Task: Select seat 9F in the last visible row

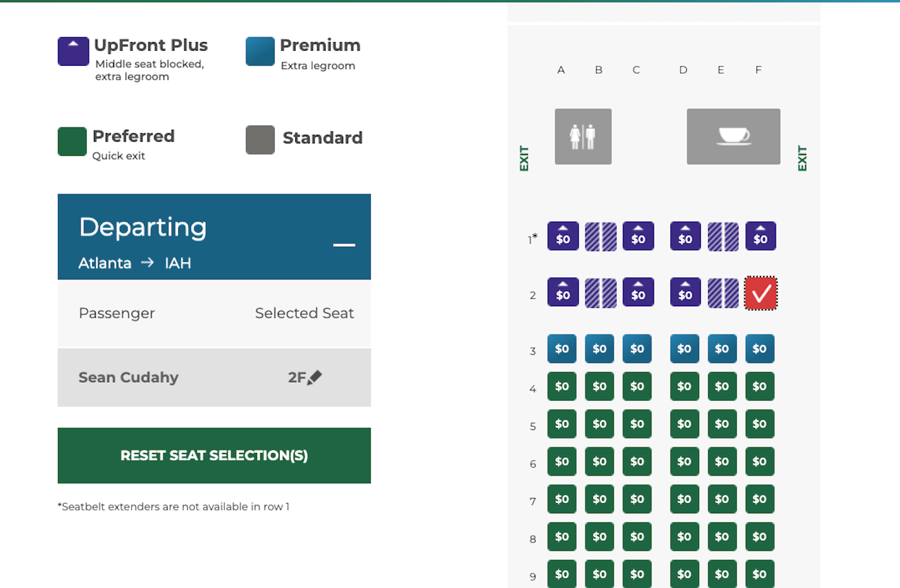Action: pos(759,574)
